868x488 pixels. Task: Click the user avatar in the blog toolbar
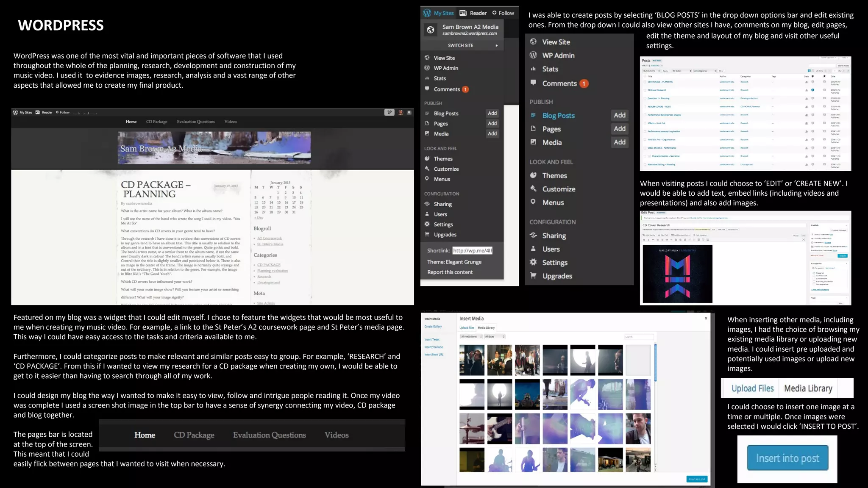[x=401, y=112]
